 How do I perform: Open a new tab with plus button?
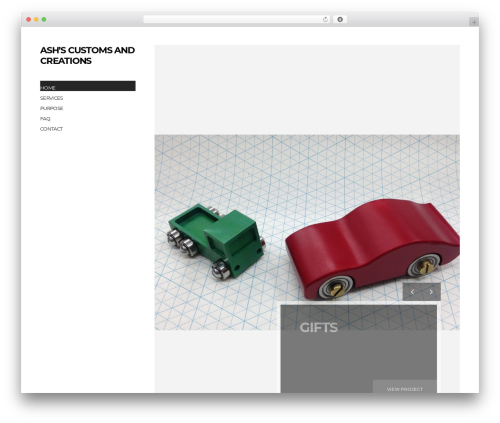(474, 22)
